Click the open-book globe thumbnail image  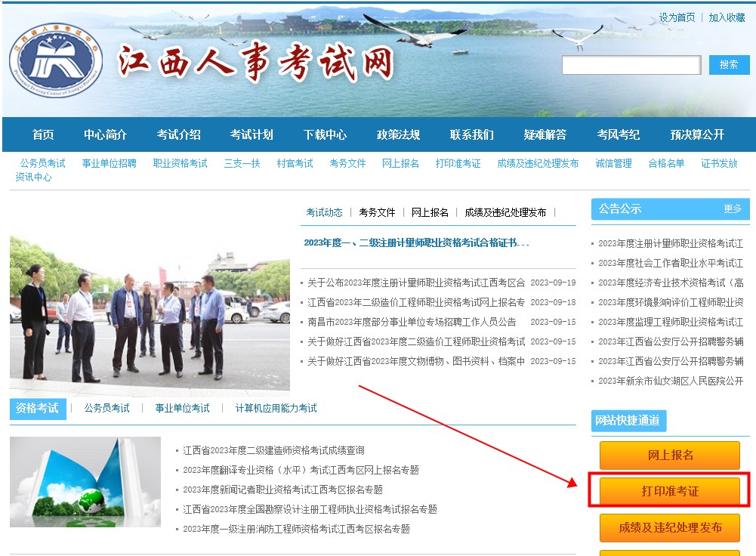coord(85,481)
